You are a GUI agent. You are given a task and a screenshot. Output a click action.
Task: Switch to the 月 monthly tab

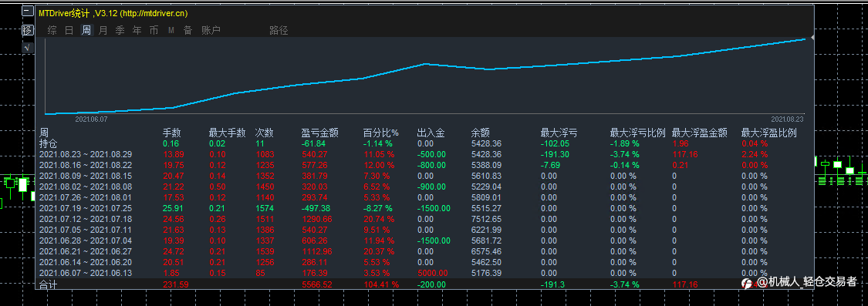[x=103, y=30]
